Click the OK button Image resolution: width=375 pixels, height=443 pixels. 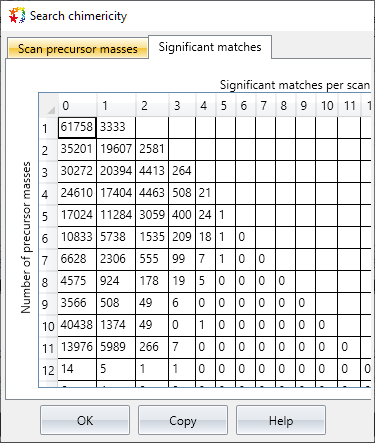click(85, 420)
